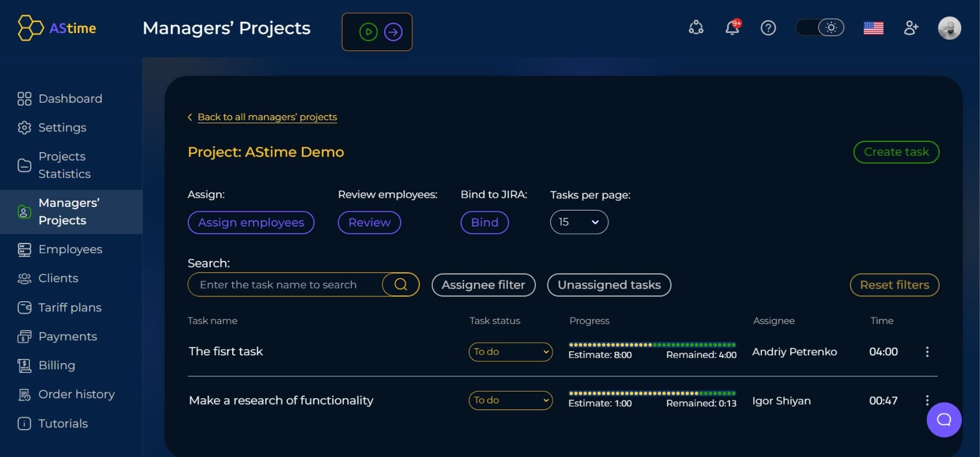Start the timer with green play icon
This screenshot has width=980, height=457.
[x=369, y=32]
